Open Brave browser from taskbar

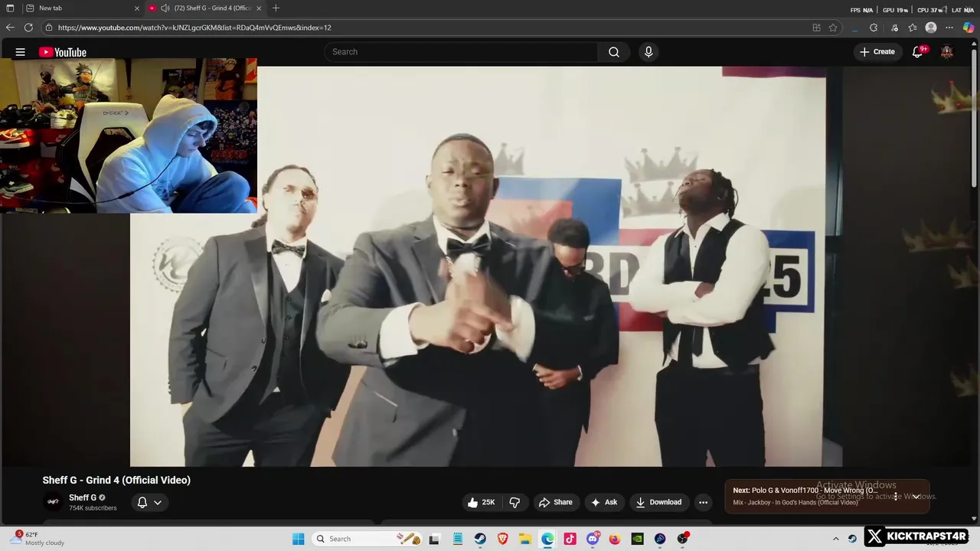pyautogui.click(x=502, y=539)
